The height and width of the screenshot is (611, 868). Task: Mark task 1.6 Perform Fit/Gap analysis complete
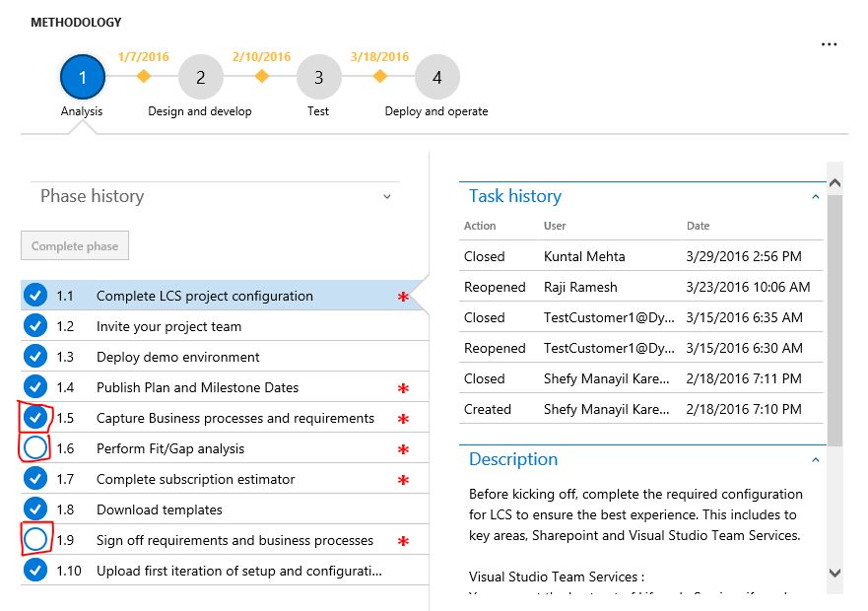tap(35, 448)
